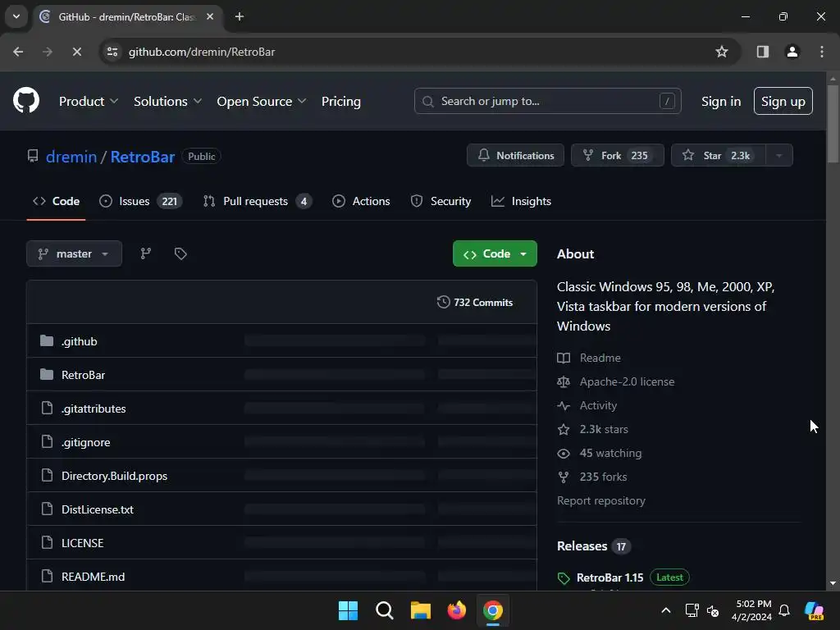View the 2.3k stars list
This screenshot has height=630, width=840.
coord(604,429)
